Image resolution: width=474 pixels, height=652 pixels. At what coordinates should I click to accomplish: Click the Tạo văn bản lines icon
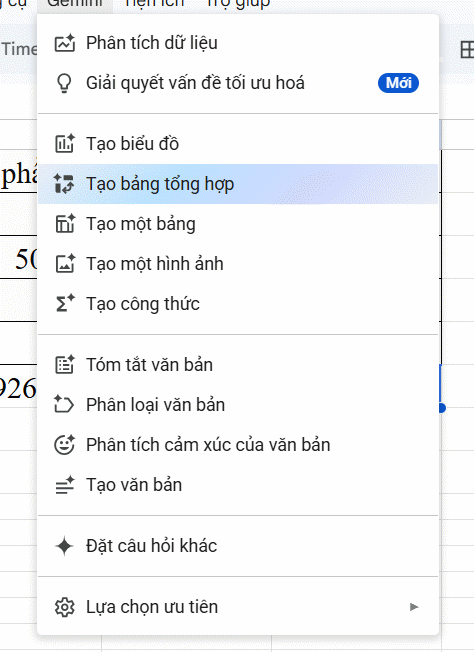click(x=65, y=485)
